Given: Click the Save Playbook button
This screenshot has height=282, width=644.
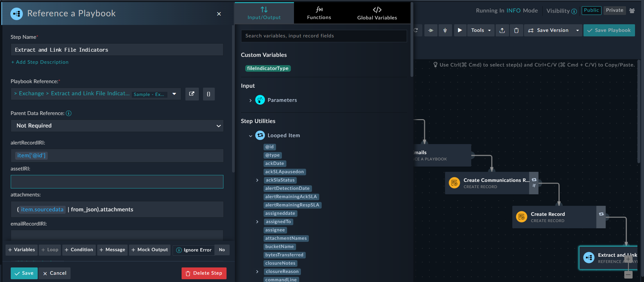Looking at the screenshot, I should tap(609, 30).
